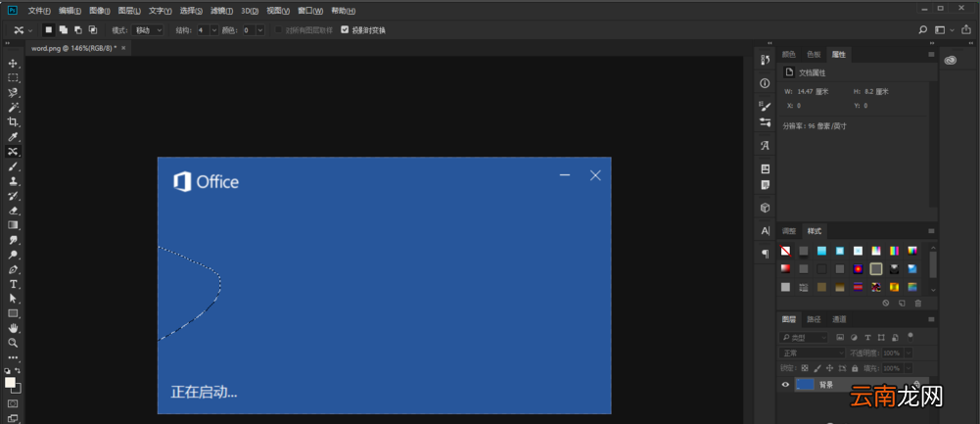Toggle Sample All Layers checkbox
980x424 pixels.
click(279, 30)
